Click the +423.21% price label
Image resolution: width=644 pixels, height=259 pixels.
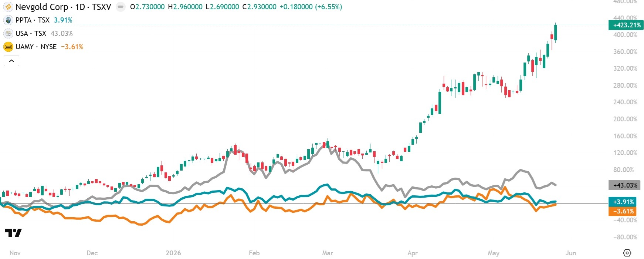tap(627, 25)
